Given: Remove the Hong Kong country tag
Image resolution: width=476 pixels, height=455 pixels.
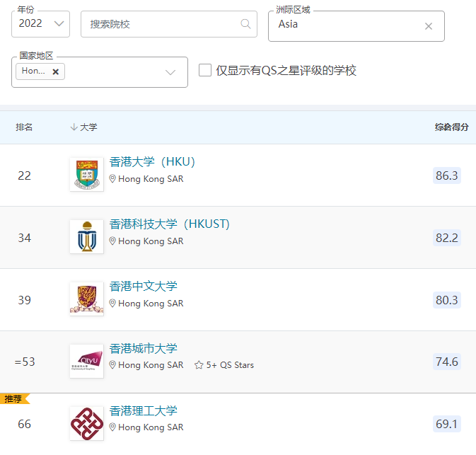Looking at the screenshot, I should (56, 71).
